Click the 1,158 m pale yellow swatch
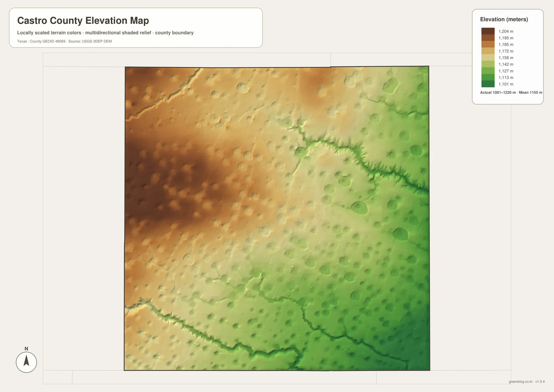This screenshot has height=392, width=554. (x=488, y=58)
